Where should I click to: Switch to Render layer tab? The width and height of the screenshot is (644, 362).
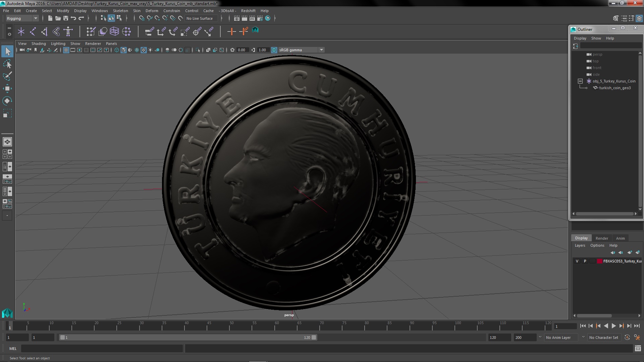pyautogui.click(x=602, y=238)
